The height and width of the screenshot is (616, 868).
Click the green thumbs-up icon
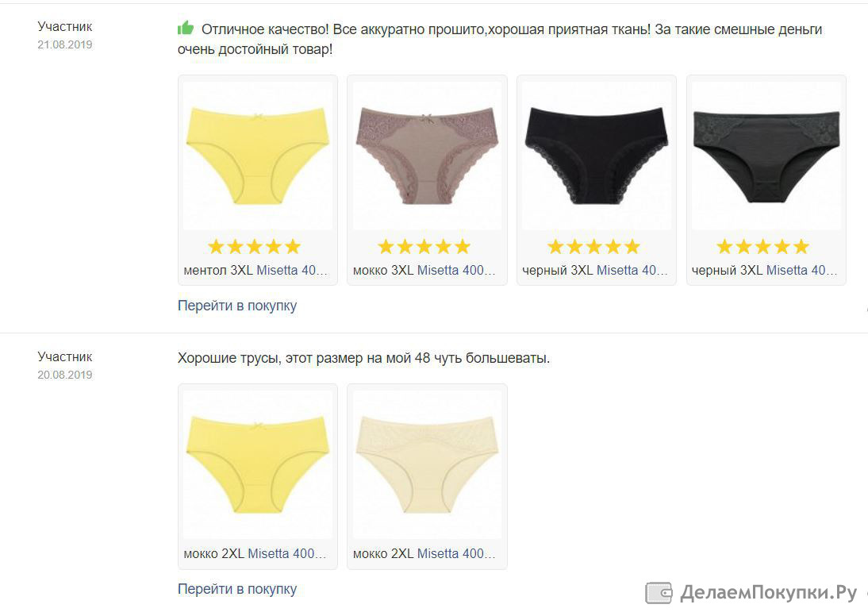186,28
